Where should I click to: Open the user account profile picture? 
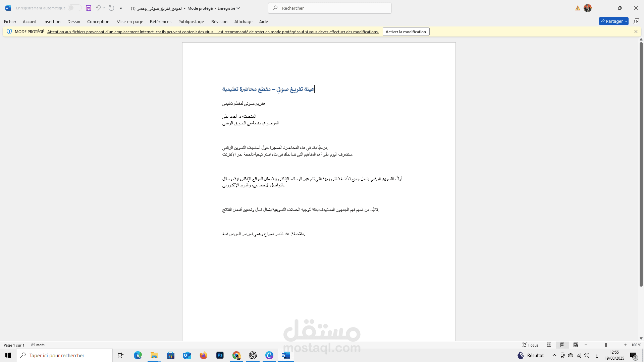point(588,8)
